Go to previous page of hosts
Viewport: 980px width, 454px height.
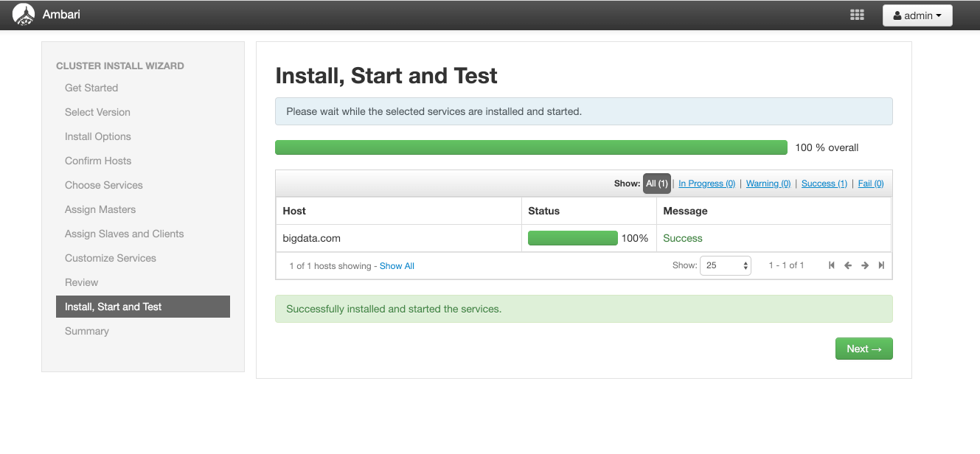848,265
